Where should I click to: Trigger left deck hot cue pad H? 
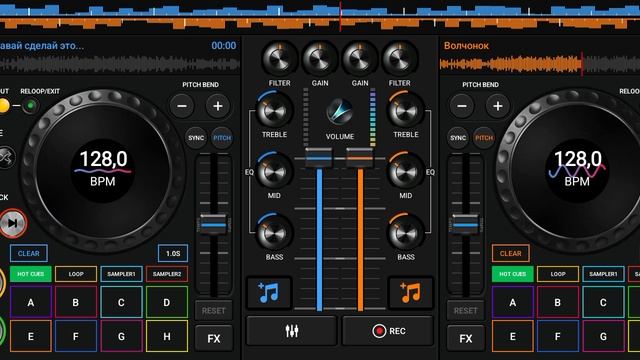coord(167,336)
